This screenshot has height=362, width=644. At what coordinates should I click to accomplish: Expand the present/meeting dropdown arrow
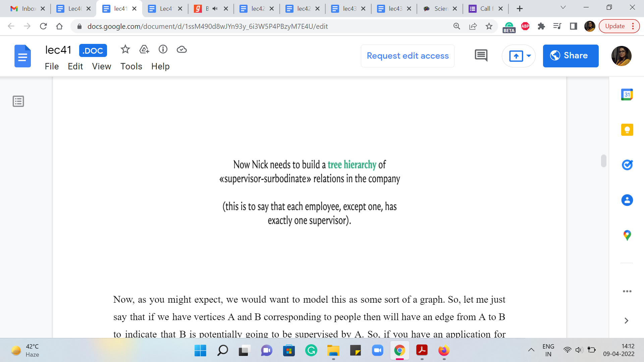(529, 56)
